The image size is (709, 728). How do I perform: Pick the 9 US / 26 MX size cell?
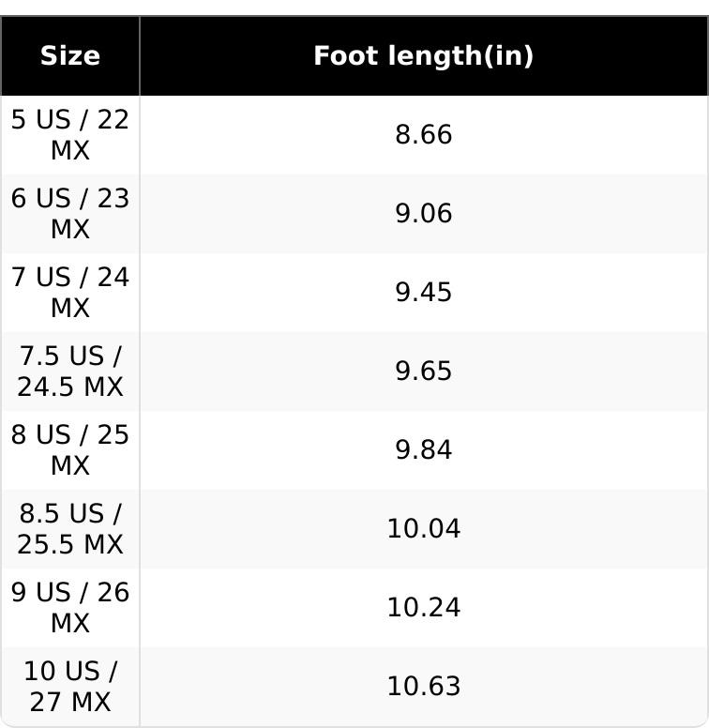point(70,608)
